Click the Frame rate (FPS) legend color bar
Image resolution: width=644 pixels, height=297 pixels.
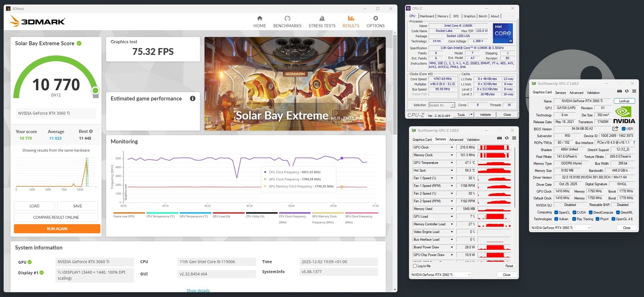click(129, 213)
